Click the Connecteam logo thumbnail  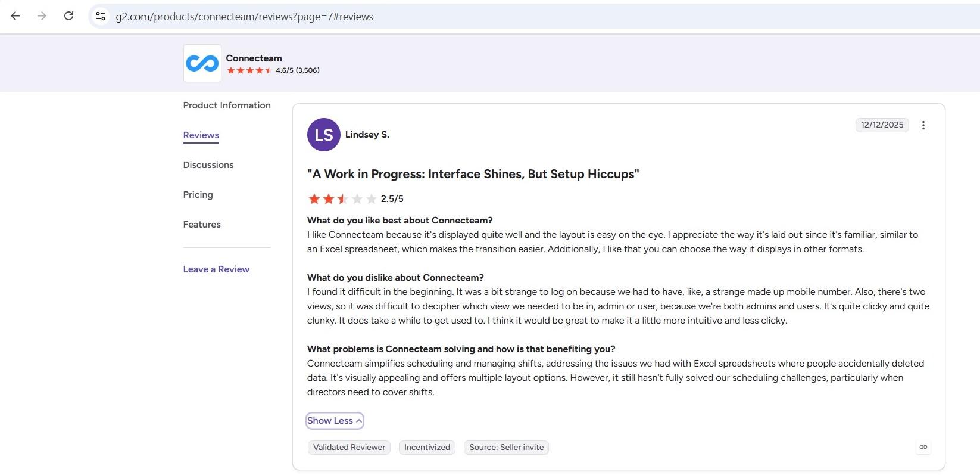[x=202, y=63]
